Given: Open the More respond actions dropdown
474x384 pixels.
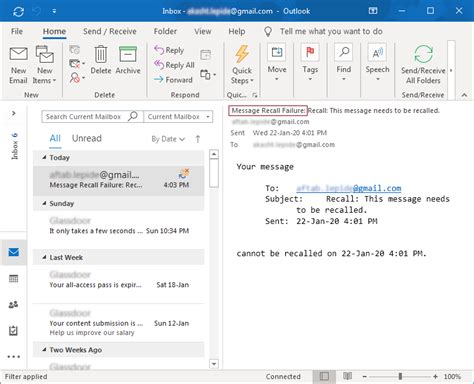Looking at the screenshot, I should (208, 74).
